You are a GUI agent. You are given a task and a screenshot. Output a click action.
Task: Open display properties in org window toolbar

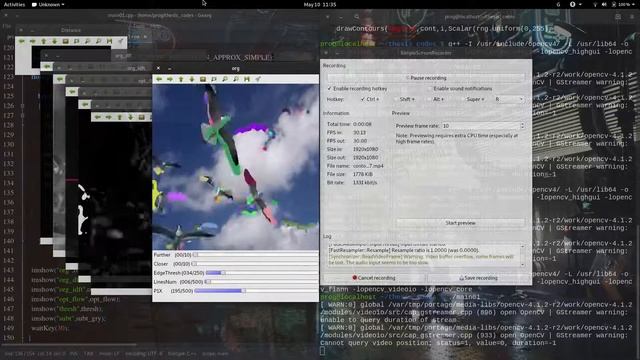point(258,79)
